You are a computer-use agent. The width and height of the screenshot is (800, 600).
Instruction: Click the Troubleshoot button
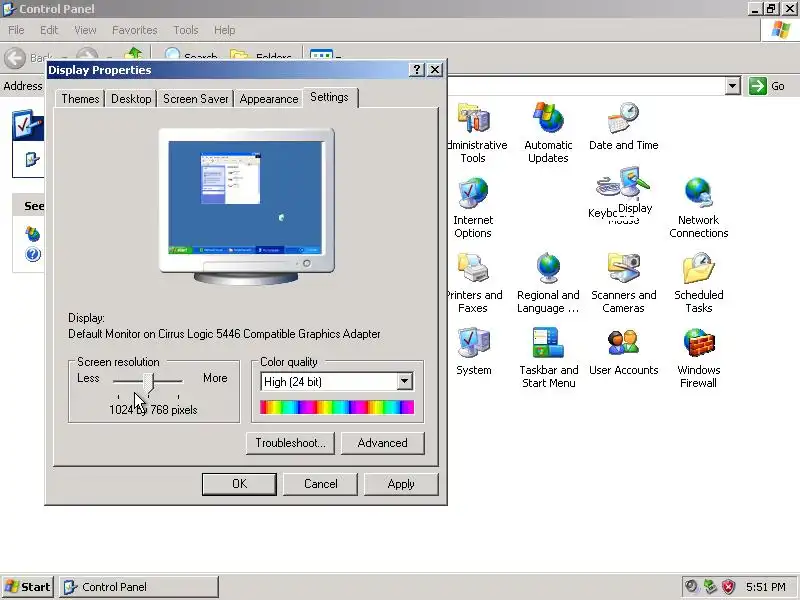[290, 443]
